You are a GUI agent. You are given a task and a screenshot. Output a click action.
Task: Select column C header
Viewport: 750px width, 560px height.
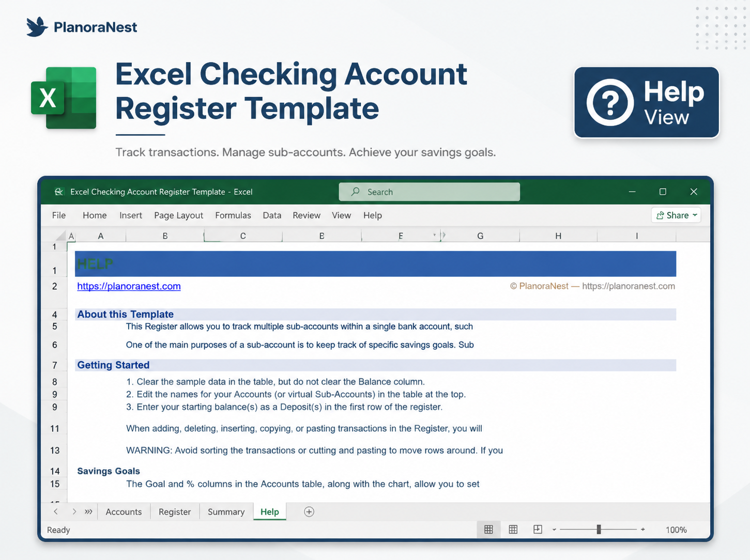point(243,236)
